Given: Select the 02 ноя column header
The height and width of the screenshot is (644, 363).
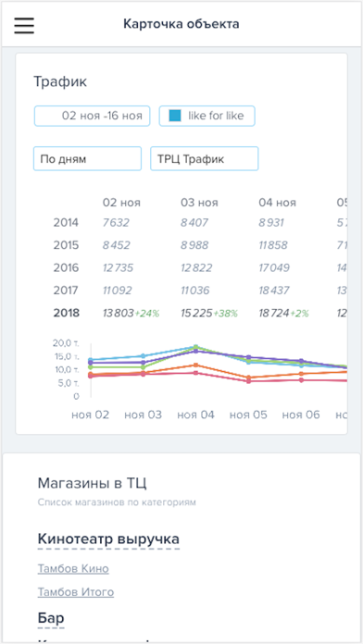Looking at the screenshot, I should pos(121,203).
